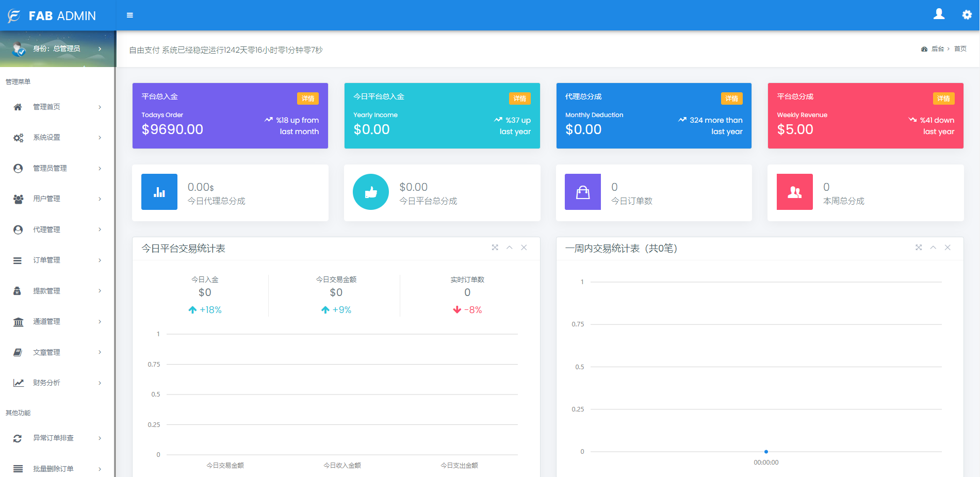Click the 提款管理 icon

coord(17,291)
